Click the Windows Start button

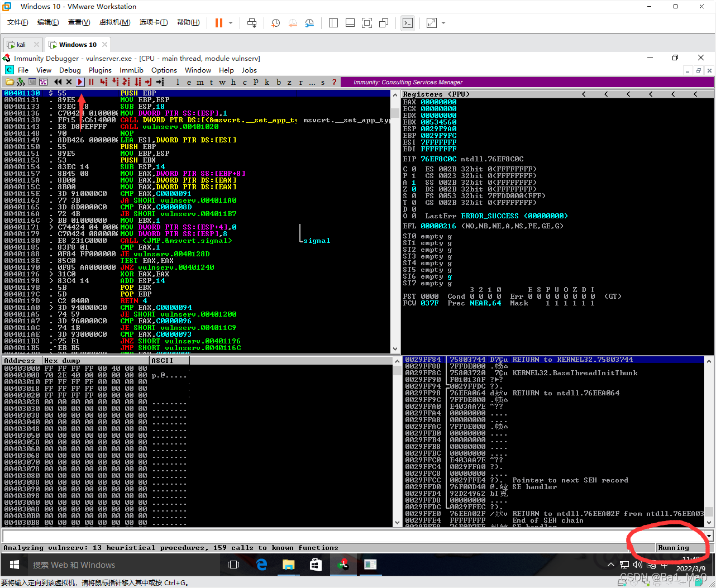[x=15, y=565]
